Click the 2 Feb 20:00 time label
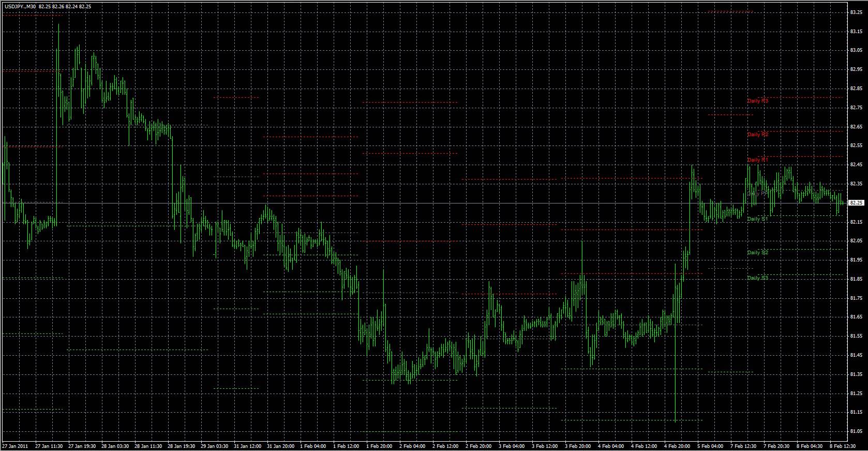 click(480, 446)
